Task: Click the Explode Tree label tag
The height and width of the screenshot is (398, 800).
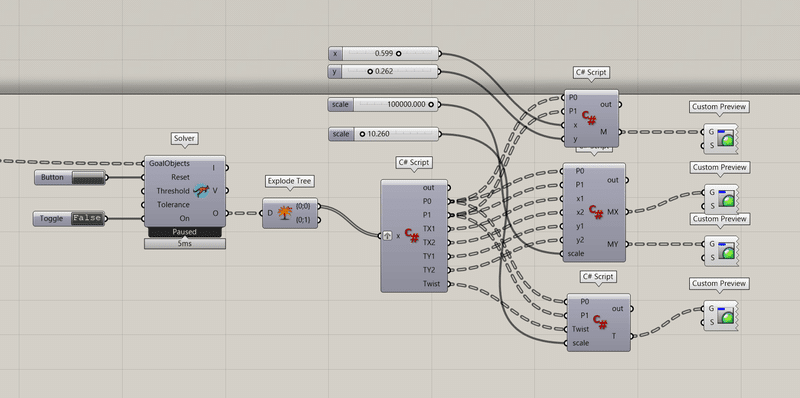Action: pos(289,181)
